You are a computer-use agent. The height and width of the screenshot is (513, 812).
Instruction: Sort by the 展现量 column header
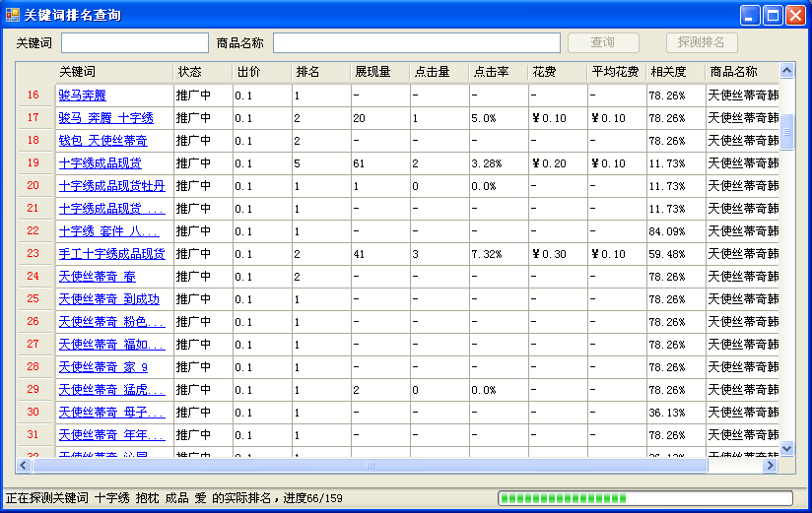click(380, 72)
